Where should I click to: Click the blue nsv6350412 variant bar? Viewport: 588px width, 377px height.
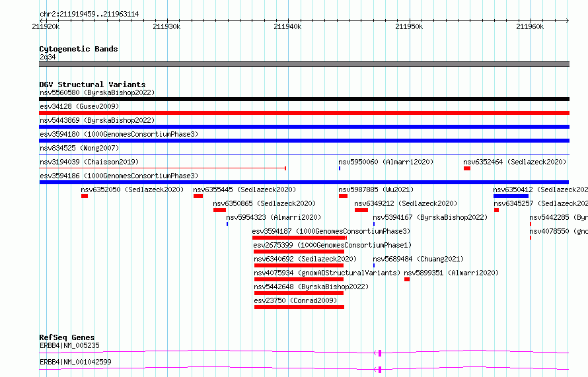click(511, 196)
